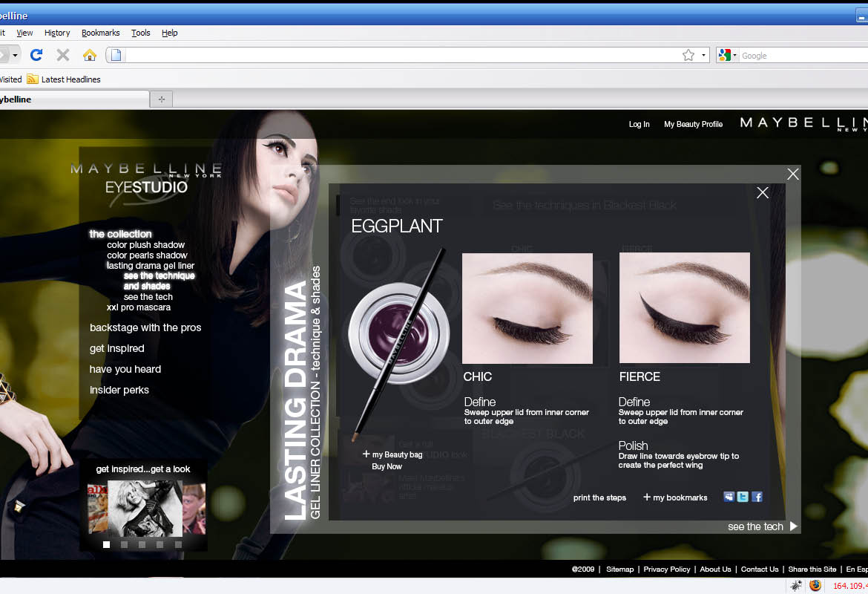Go to the browser Home page icon

tap(90, 55)
